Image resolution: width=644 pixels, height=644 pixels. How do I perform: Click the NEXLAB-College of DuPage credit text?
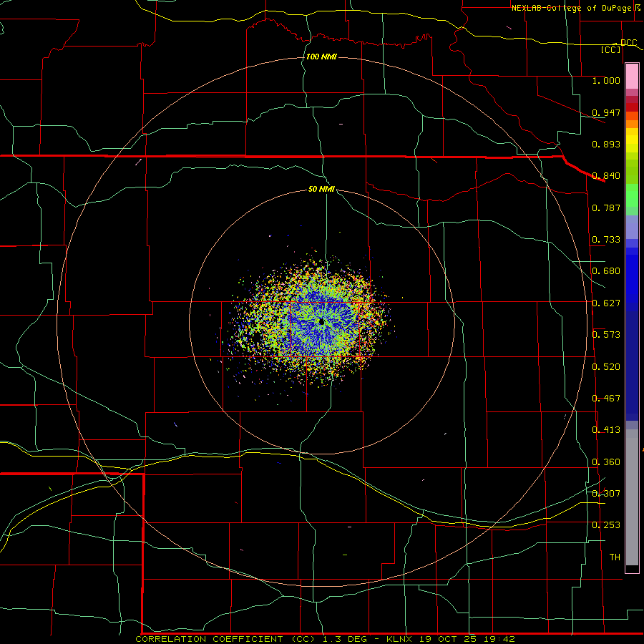coord(571,8)
